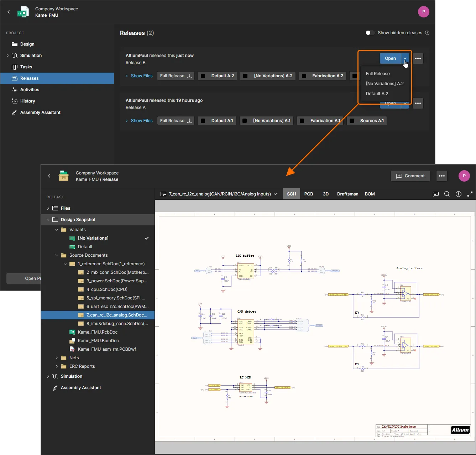Expand viewer to fullscreen with arrows icon
Screen dimensions: 476x455
[x=470, y=194]
